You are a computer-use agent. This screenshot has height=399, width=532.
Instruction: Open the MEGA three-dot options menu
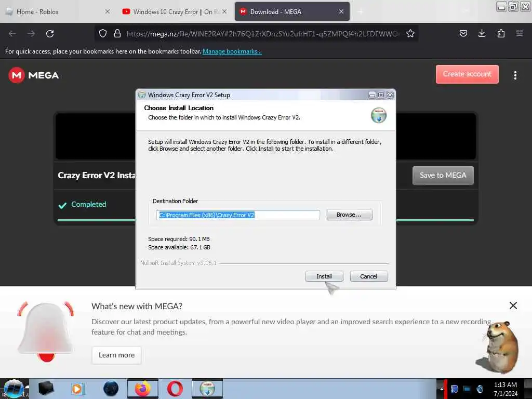coord(515,75)
